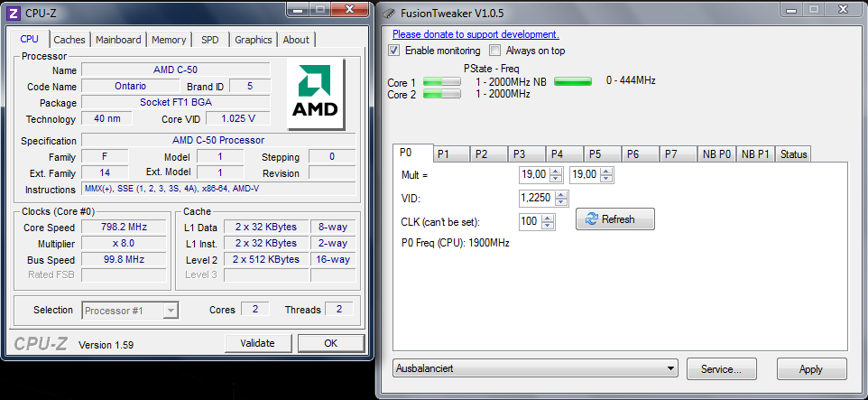Click the Name field showing AMD C-50
Viewport: 868px width, 400px height.
coord(175,70)
